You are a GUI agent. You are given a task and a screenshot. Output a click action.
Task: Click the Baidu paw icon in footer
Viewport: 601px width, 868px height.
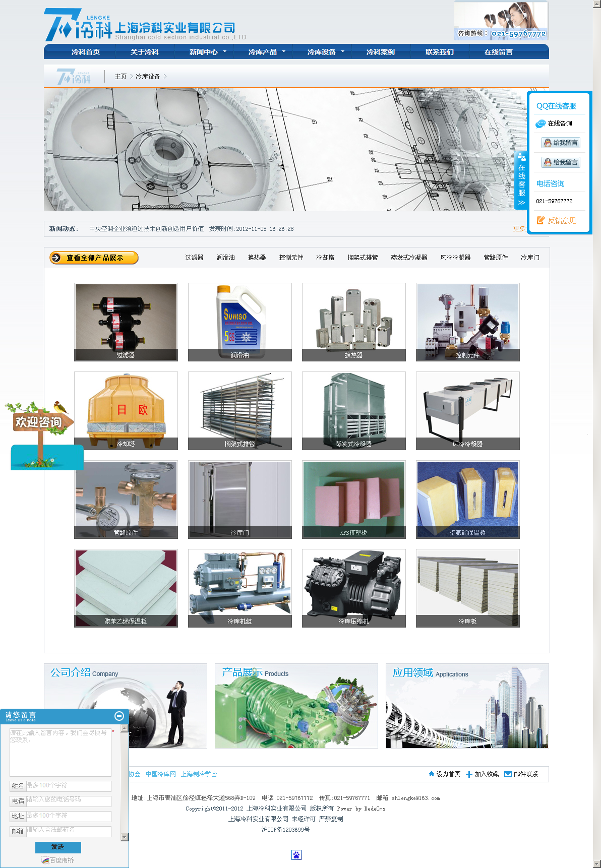pos(296,854)
